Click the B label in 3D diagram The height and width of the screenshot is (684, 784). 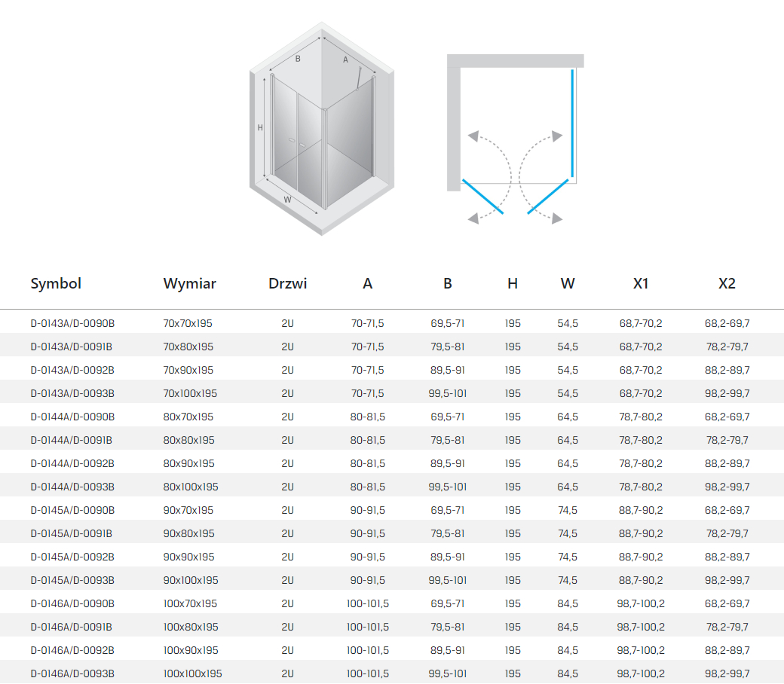[x=298, y=59]
